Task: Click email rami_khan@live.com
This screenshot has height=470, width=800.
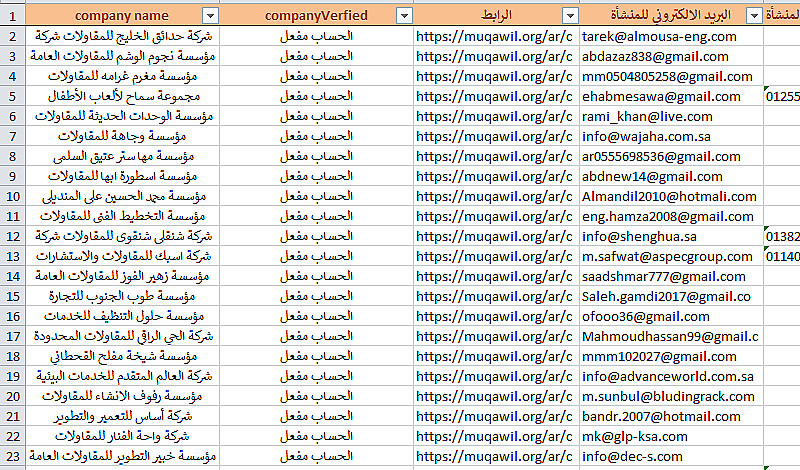Action: click(x=647, y=116)
